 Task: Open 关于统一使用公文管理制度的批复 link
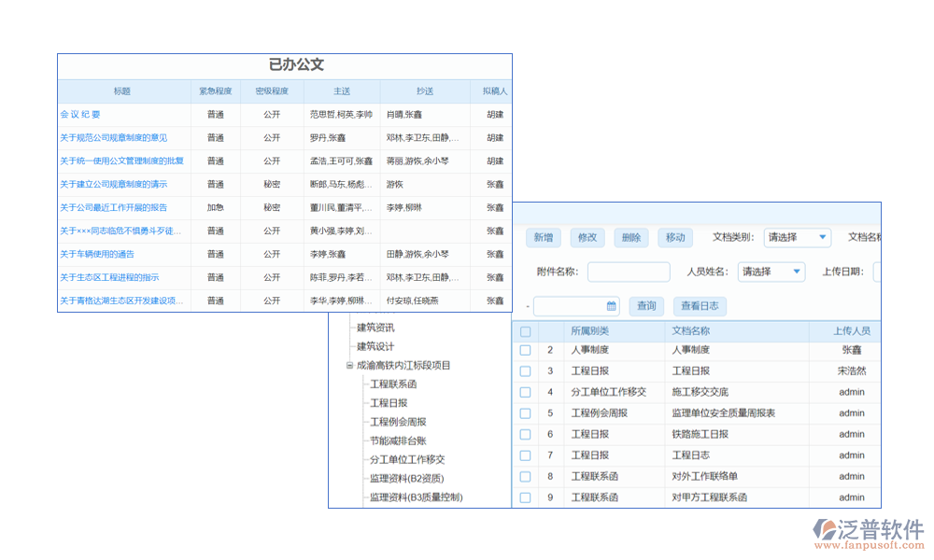pos(122,161)
